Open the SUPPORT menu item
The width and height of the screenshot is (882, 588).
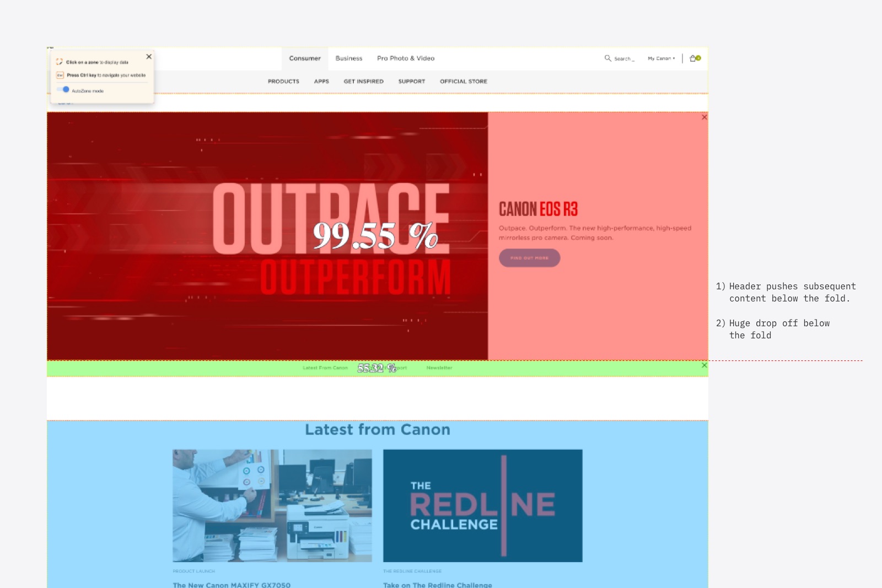(412, 82)
